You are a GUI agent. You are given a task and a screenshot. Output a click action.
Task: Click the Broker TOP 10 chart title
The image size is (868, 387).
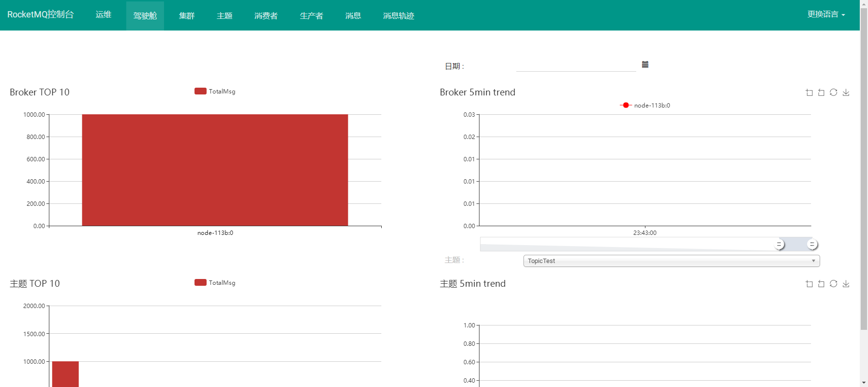pyautogui.click(x=40, y=92)
